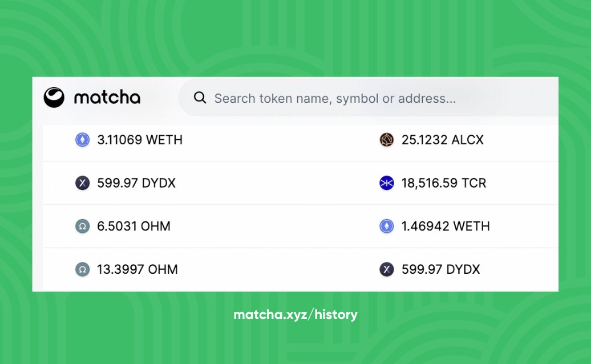Select the 25.1232 ALCX amount

443,140
